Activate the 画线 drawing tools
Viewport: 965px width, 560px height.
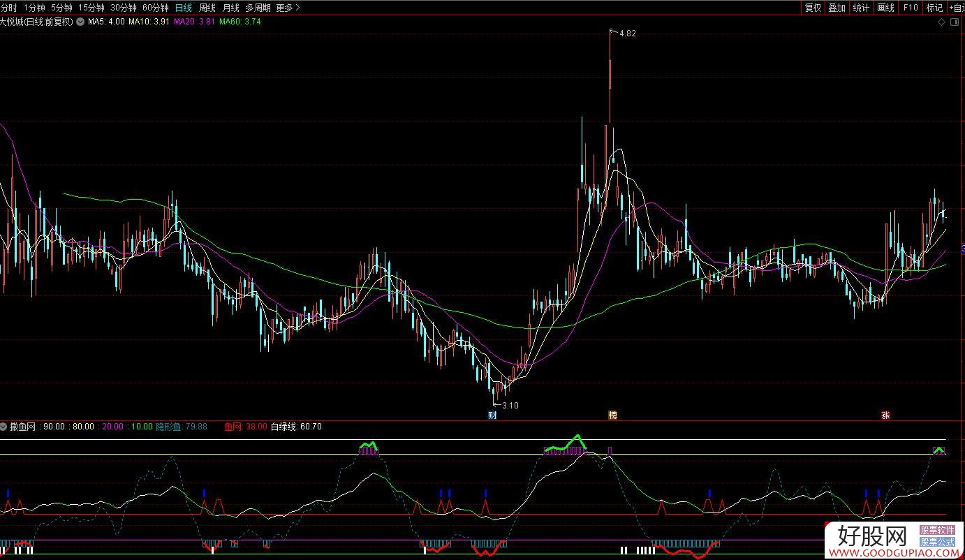(885, 8)
